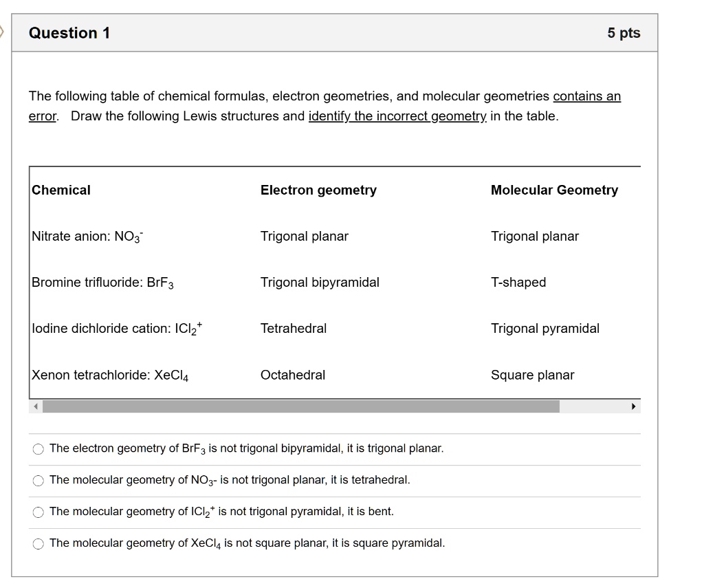Click the Molecular Geometry column header
The width and height of the screenshot is (704, 588).
554,190
